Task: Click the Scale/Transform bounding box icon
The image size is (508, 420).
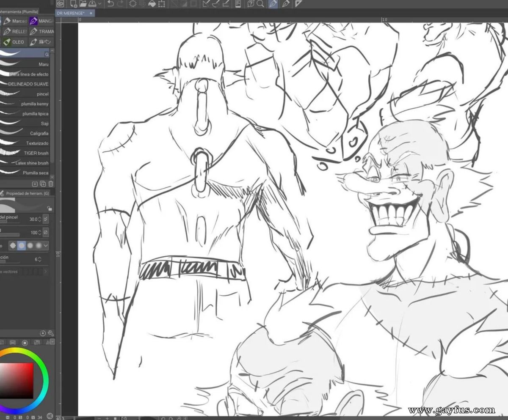Action: pos(161,4)
